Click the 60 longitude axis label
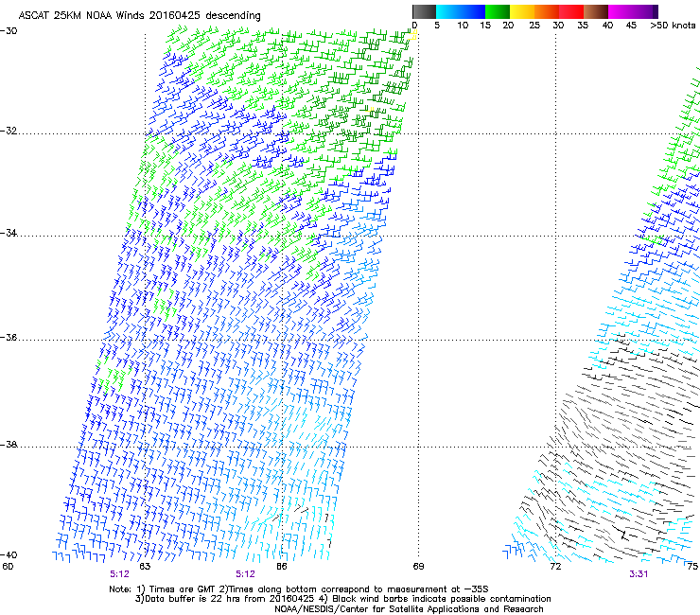 (8, 567)
